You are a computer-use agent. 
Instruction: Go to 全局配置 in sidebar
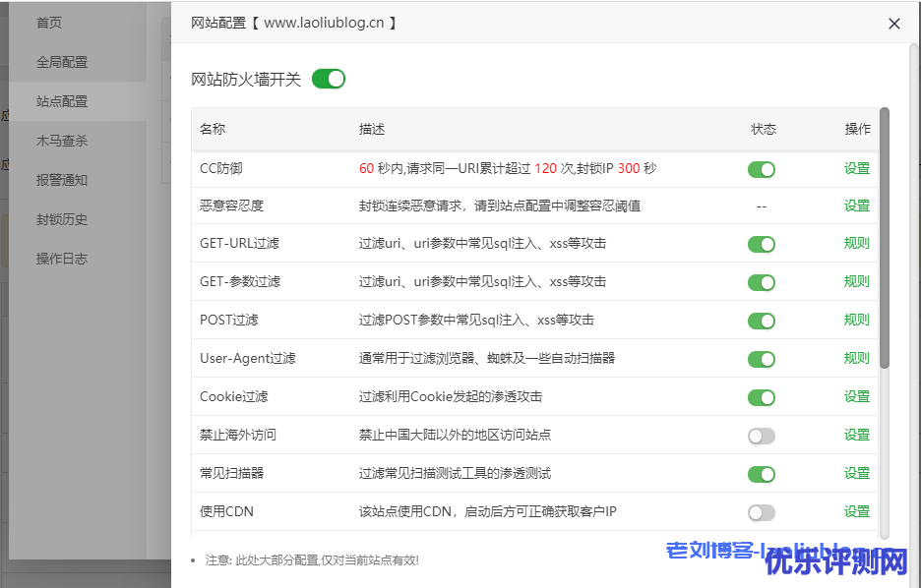click(62, 62)
